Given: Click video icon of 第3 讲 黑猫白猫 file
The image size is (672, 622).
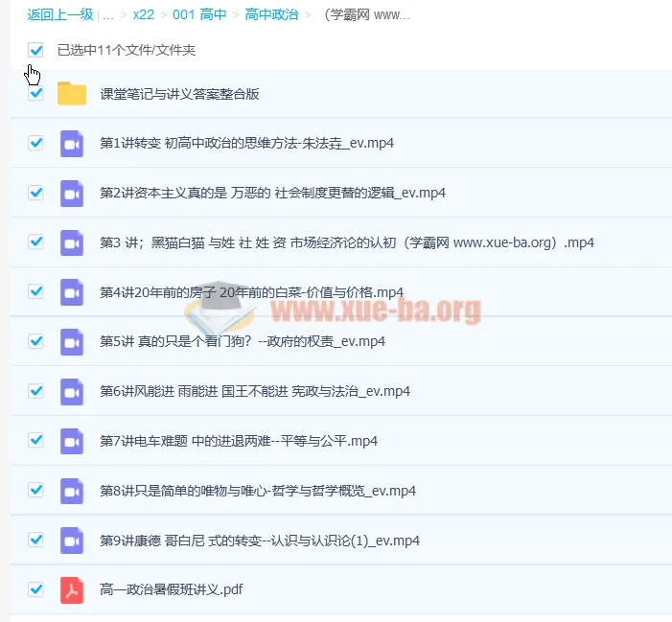Looking at the screenshot, I should tap(72, 242).
